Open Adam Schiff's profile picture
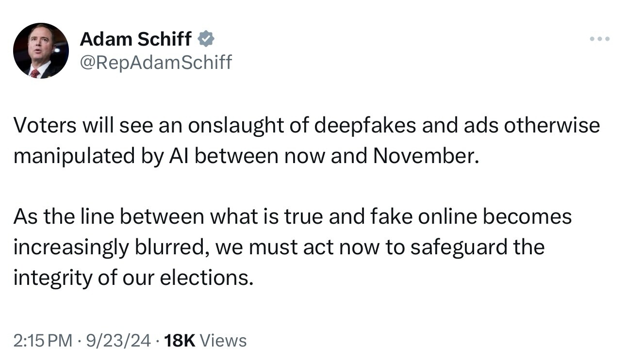Viewport: 626px width, 364px height. pyautogui.click(x=41, y=50)
